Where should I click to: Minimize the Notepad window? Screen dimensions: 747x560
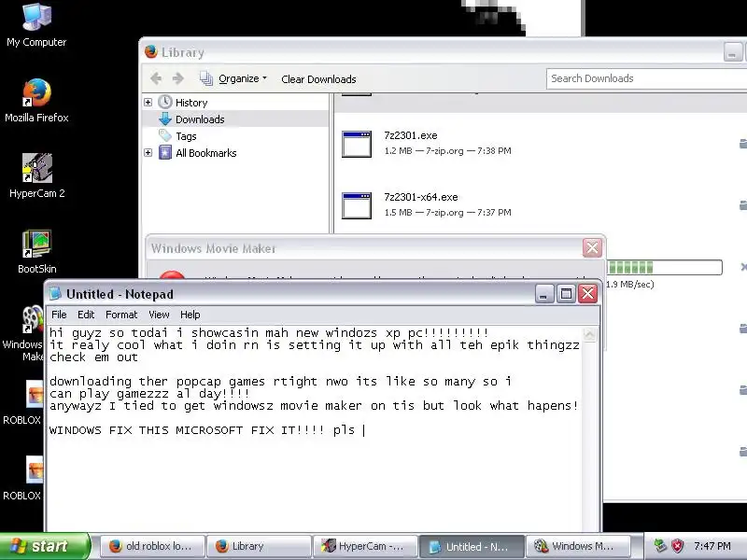pyautogui.click(x=544, y=294)
